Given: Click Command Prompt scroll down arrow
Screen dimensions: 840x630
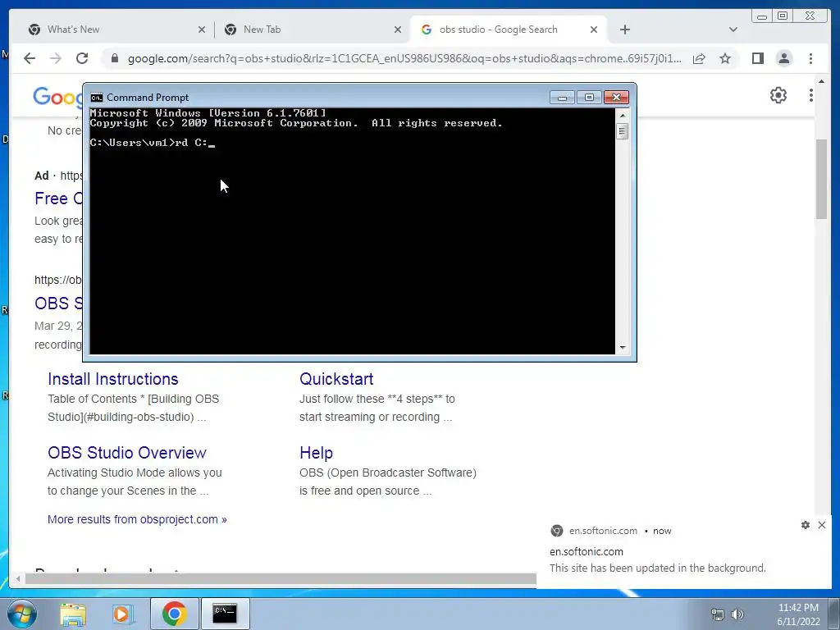Looking at the screenshot, I should pos(623,347).
